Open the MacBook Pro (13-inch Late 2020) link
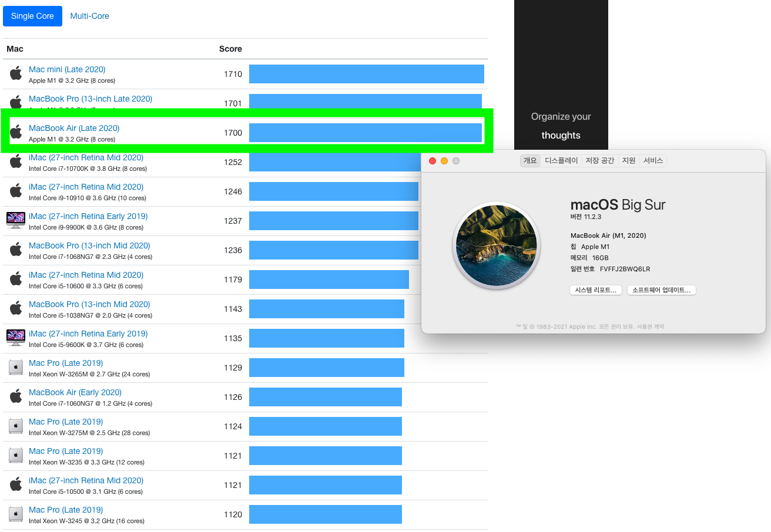771x532 pixels. coord(90,99)
